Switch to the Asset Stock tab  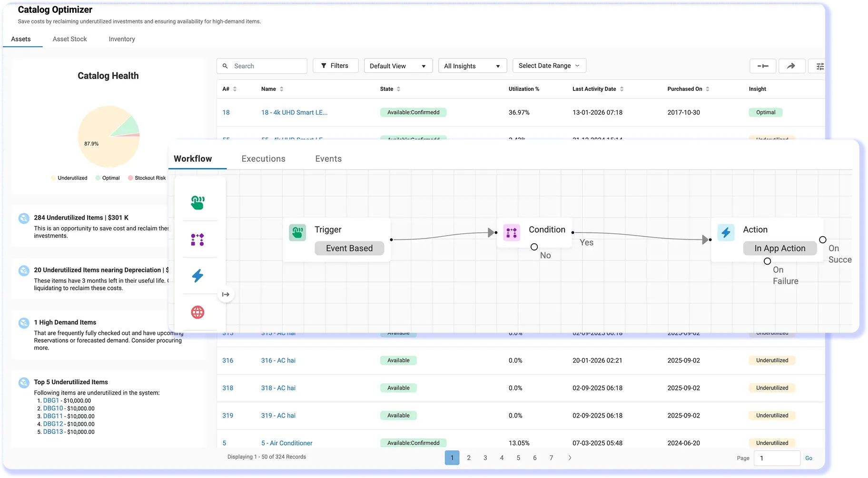pos(70,39)
